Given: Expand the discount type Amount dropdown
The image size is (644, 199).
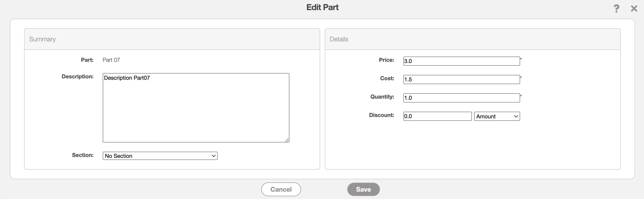Looking at the screenshot, I should tap(497, 116).
